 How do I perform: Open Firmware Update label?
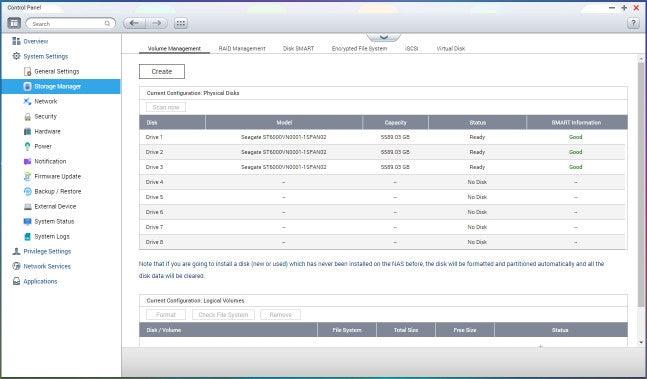point(57,176)
